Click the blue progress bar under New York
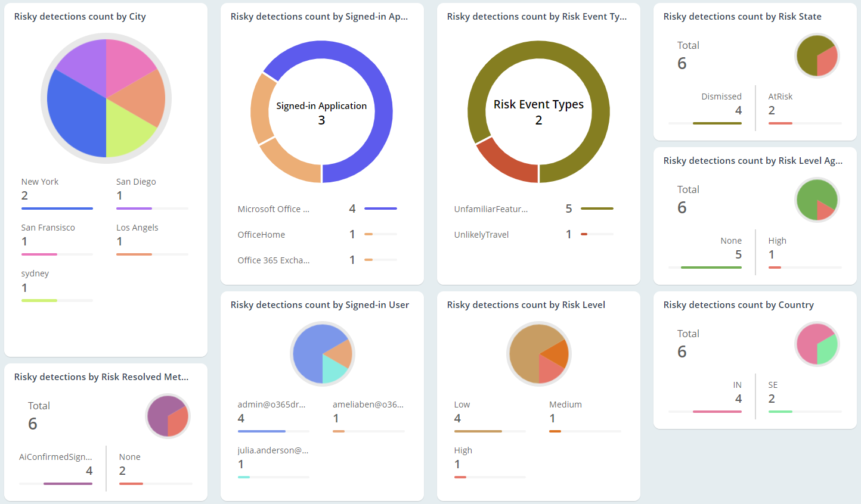Viewport: 861px width, 504px height. point(57,208)
